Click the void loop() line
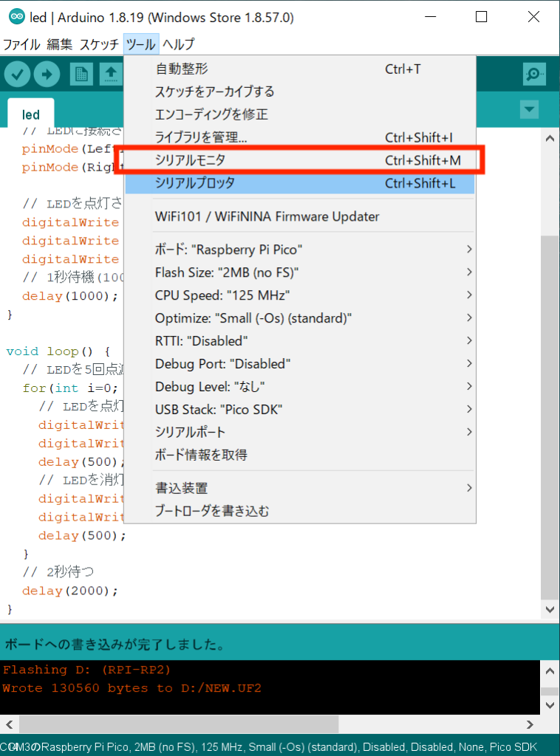This screenshot has width=560, height=756. pyautogui.click(x=58, y=351)
